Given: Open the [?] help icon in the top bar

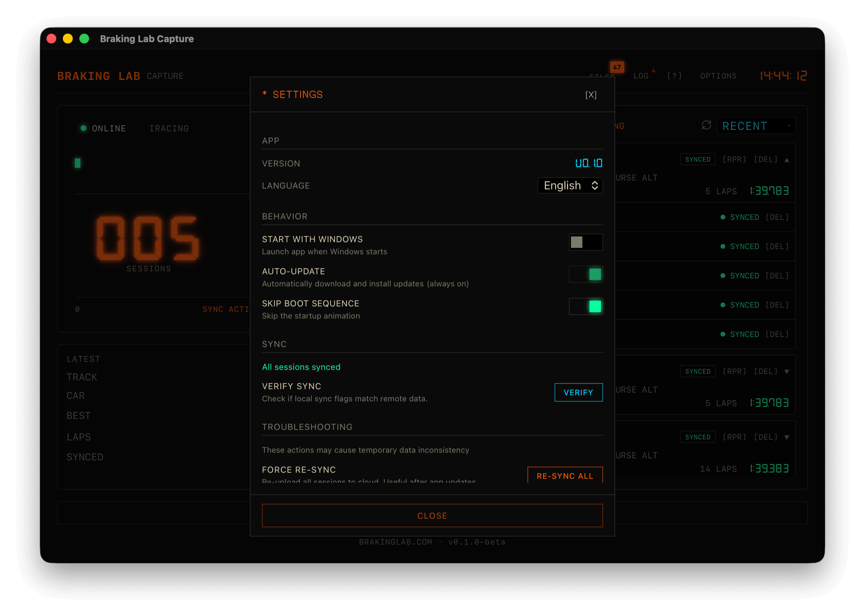Looking at the screenshot, I should (x=674, y=75).
